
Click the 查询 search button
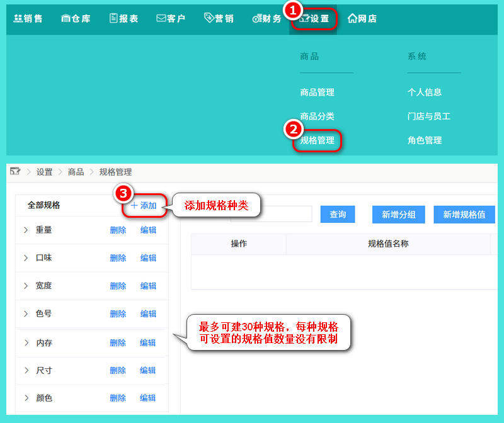click(338, 215)
